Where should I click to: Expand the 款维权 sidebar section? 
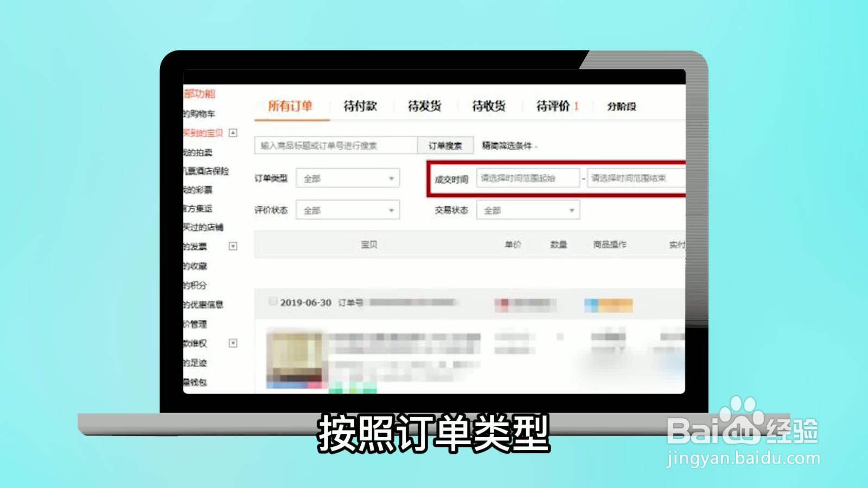coord(233,343)
